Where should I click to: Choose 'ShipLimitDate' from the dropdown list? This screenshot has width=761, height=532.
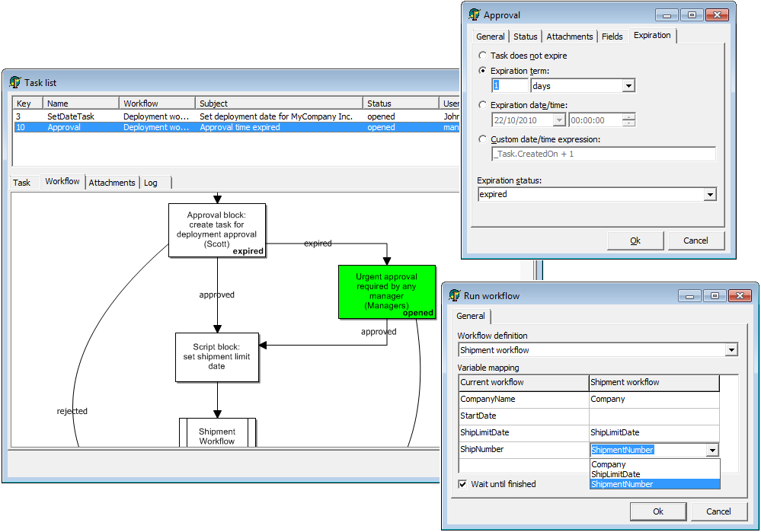pyautogui.click(x=616, y=474)
